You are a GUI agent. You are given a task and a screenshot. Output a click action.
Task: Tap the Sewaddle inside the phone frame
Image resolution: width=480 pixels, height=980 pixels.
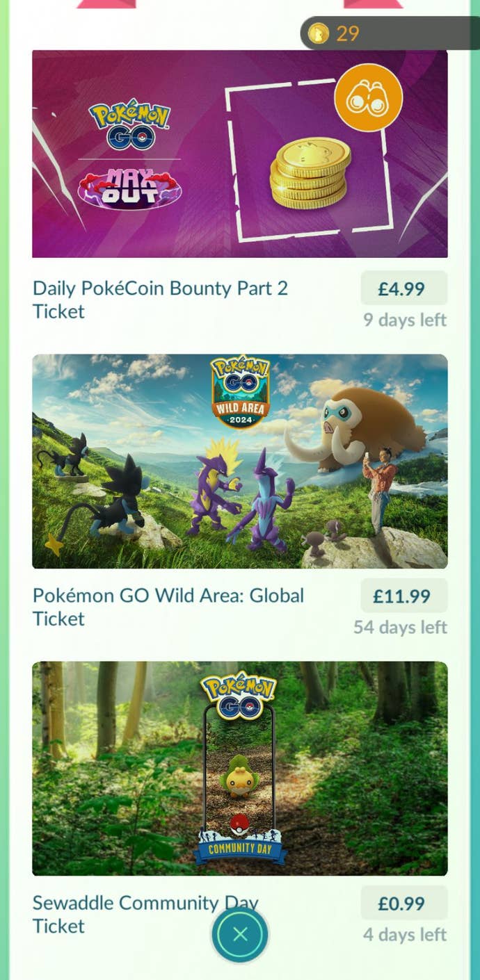239,776
